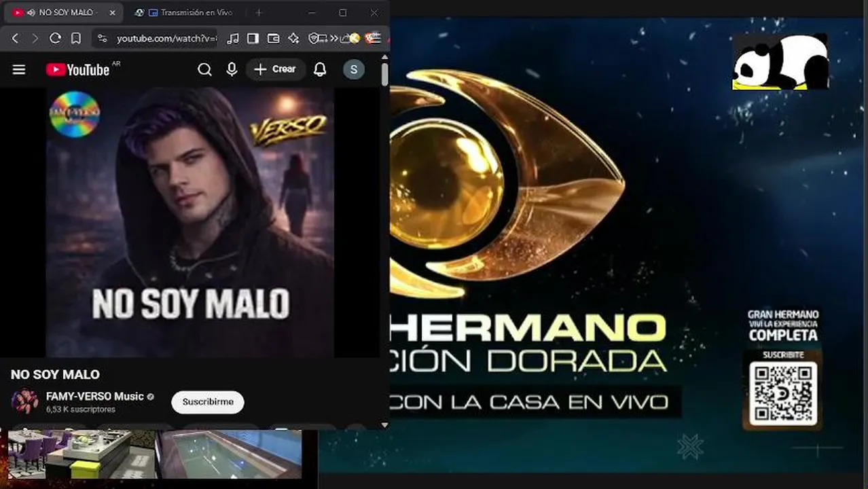
Task: Click the verified badge beside FAMY-VERSO Music
Action: click(x=151, y=397)
